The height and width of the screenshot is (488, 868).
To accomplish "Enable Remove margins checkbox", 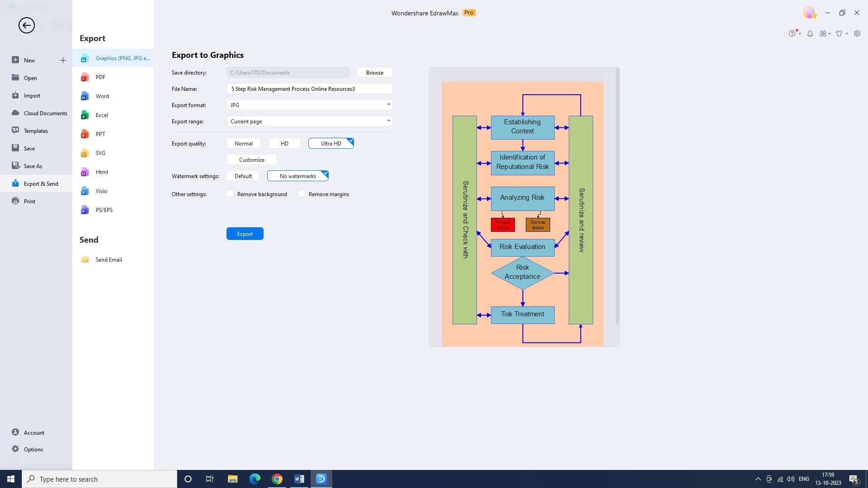I will (302, 194).
